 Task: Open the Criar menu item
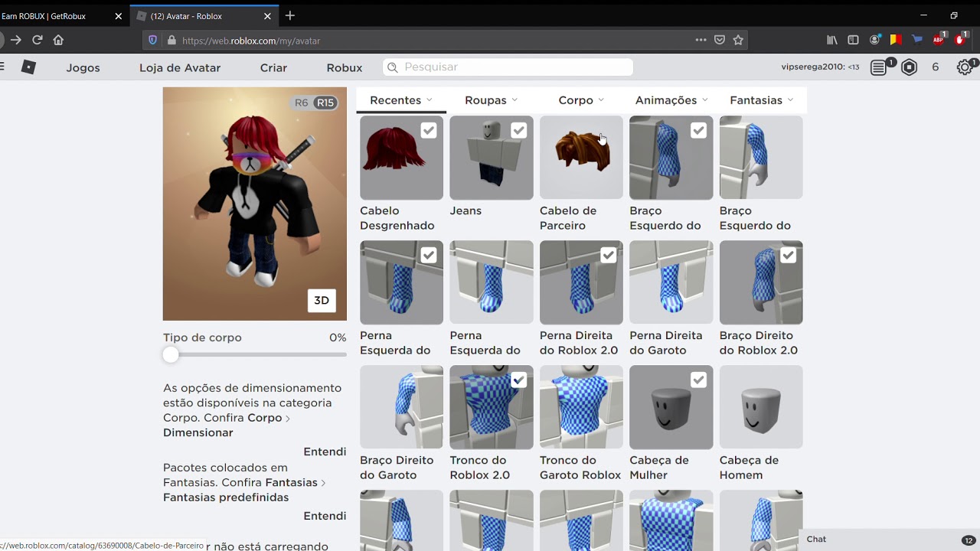tap(273, 67)
